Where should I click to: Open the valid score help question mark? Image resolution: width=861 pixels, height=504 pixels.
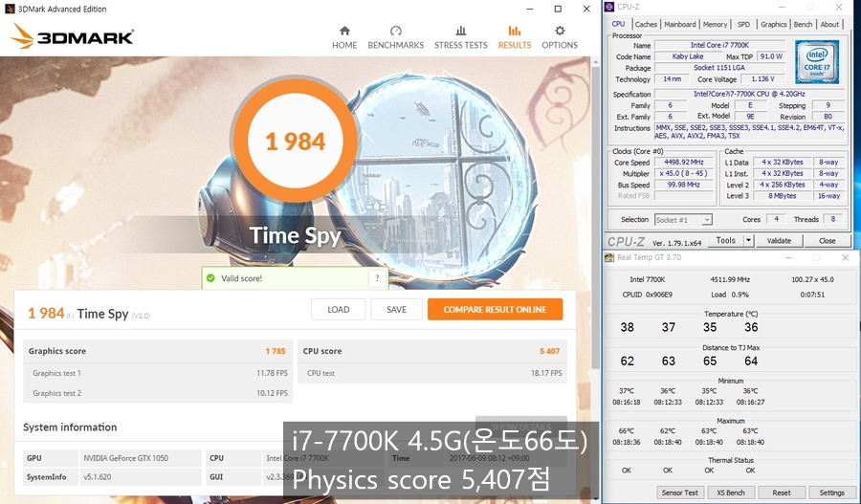(x=377, y=278)
